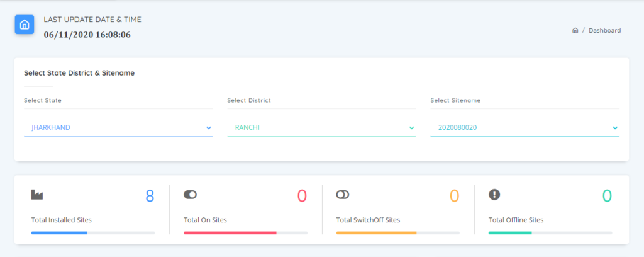
Task: Click the red Total On Sites progress bar
Action: coord(246,232)
